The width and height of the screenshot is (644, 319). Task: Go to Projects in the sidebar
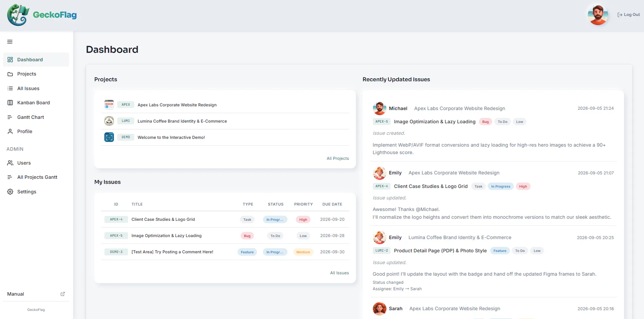[x=36, y=74]
